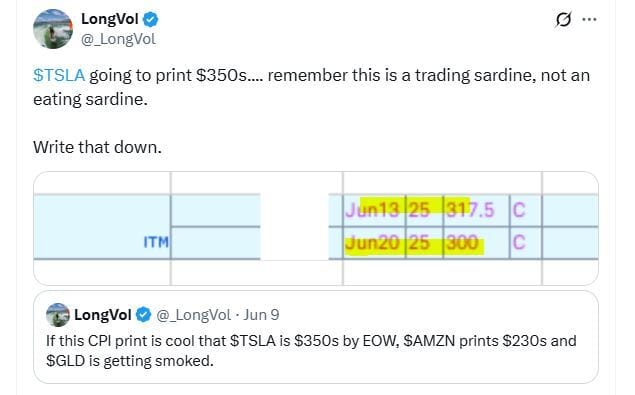The width and height of the screenshot is (635, 395).
Task: Click the C call marker in Jun20 row
Action: click(519, 243)
